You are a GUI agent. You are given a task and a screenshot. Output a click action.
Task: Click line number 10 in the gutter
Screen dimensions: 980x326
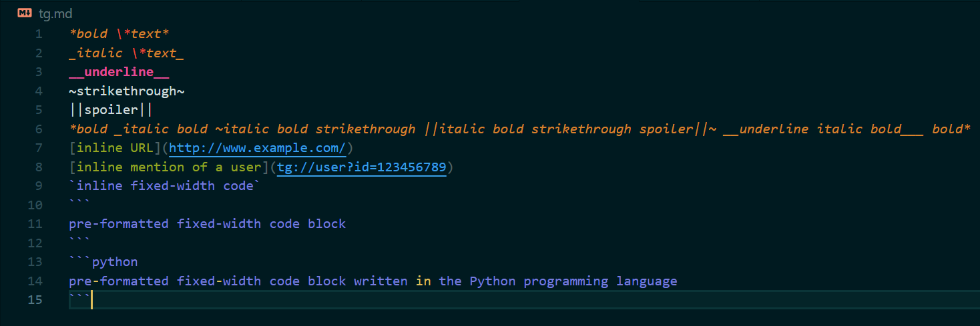(x=35, y=205)
